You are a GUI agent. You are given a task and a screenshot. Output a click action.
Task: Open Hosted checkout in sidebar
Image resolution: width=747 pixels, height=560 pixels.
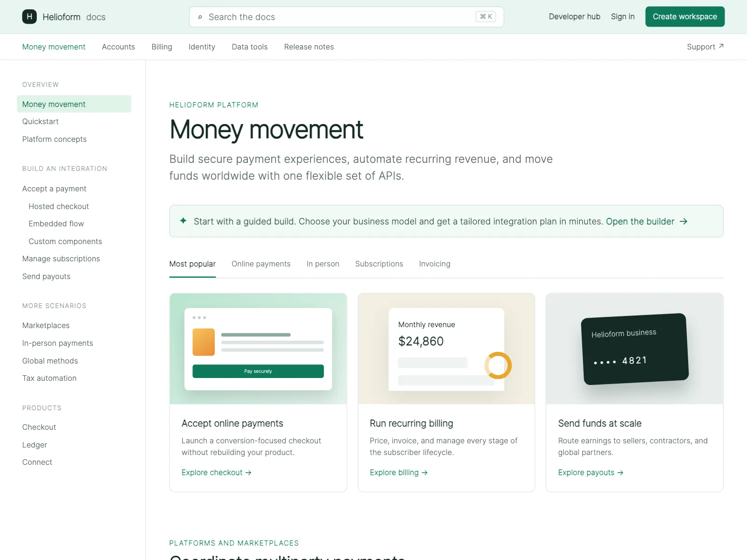coord(58,206)
